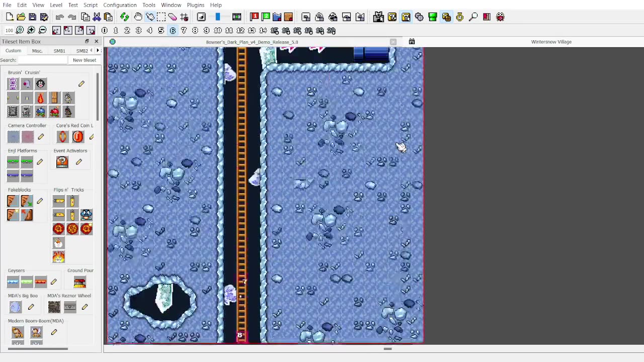Viewport: 644px width, 362px height.
Task: Click the green warp pipe icon
Action: click(433, 17)
